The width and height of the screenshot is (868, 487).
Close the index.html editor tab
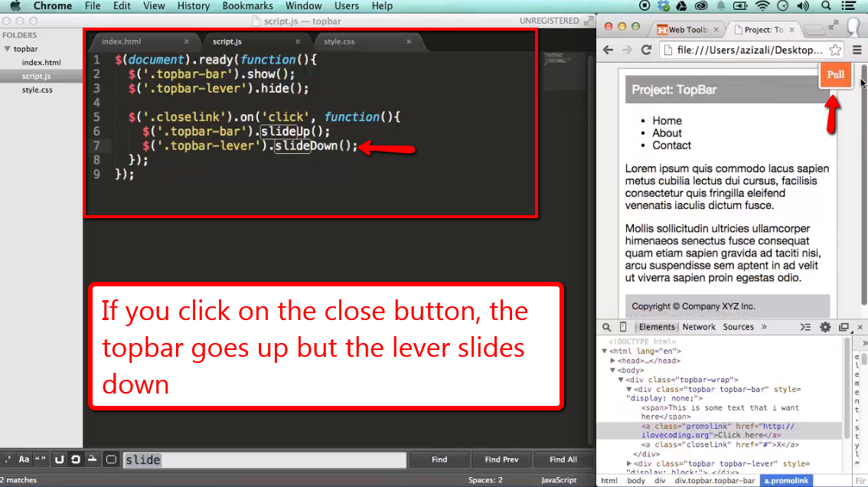[x=187, y=41]
